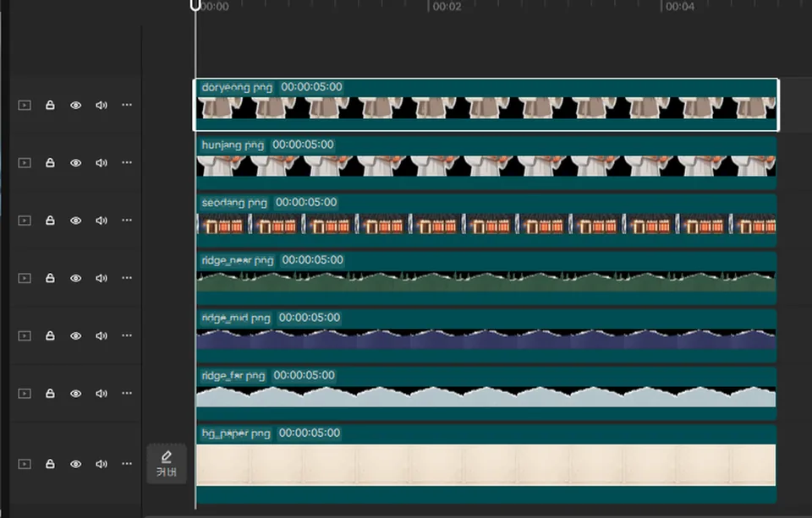Hide the bg_paper.png track with eye icon
Screen dimensions: 812x518
click(75, 464)
